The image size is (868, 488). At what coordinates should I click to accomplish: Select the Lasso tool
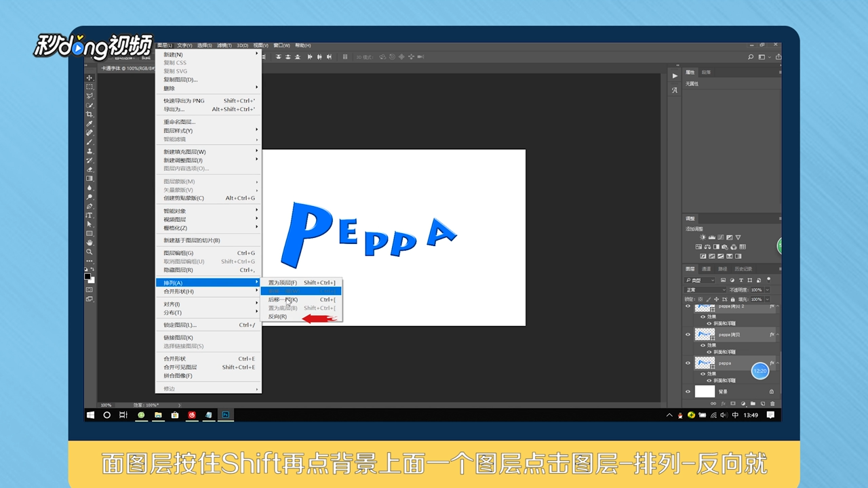point(89,96)
